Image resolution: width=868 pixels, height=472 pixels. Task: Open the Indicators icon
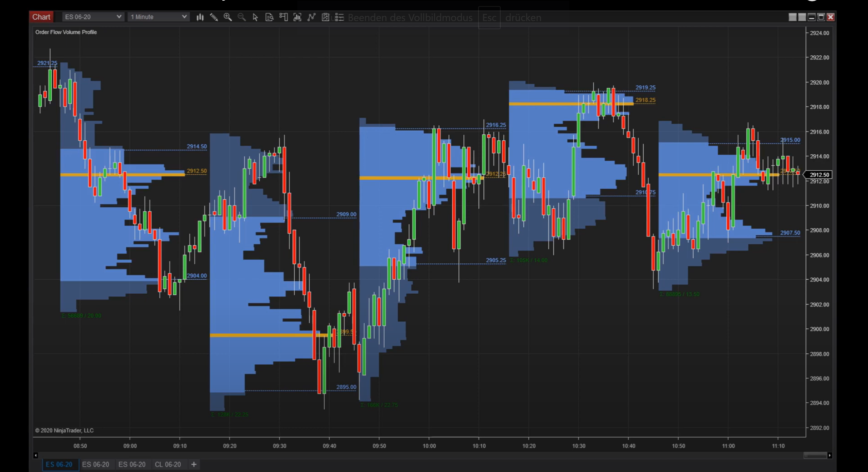point(311,17)
